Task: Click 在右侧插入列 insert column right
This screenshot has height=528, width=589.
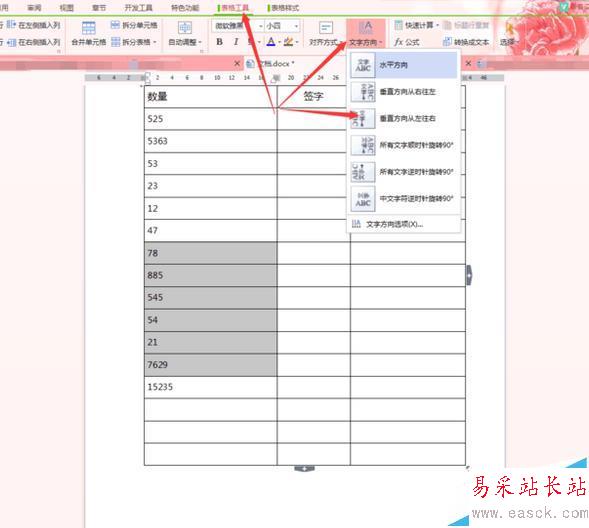Action: [x=34, y=42]
